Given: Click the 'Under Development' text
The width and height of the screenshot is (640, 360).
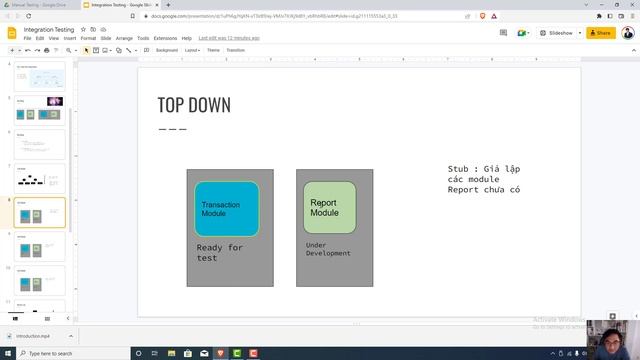Looking at the screenshot, I should pos(328,249).
